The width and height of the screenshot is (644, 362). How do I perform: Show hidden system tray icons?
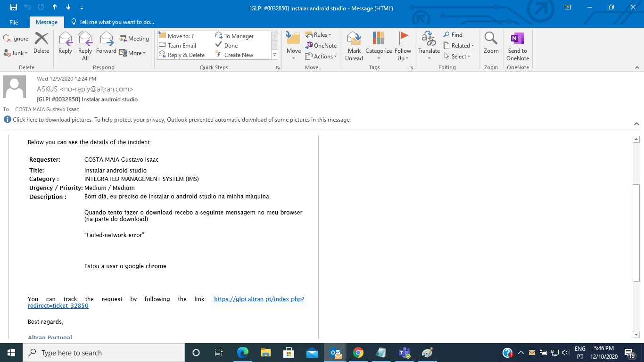[x=521, y=353]
